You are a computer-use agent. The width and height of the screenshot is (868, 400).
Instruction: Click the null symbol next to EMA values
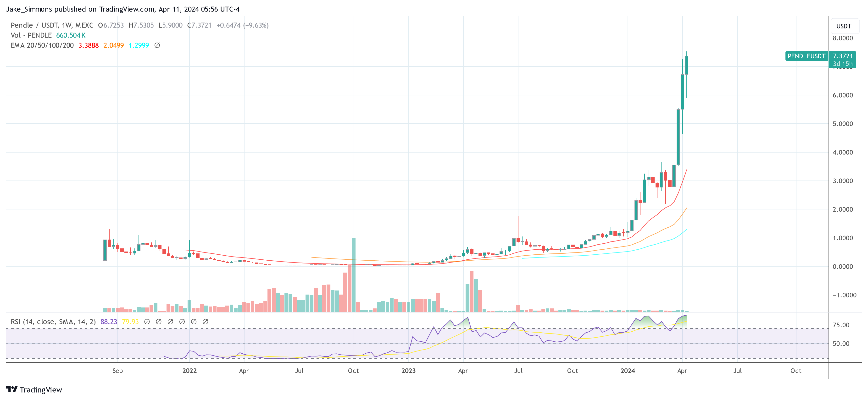[157, 45]
